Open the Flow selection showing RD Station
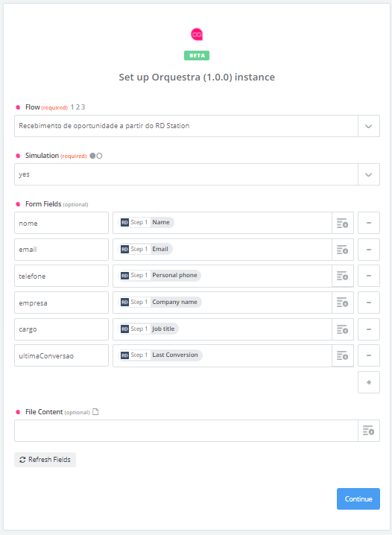This screenshot has width=392, height=535. tap(186, 126)
